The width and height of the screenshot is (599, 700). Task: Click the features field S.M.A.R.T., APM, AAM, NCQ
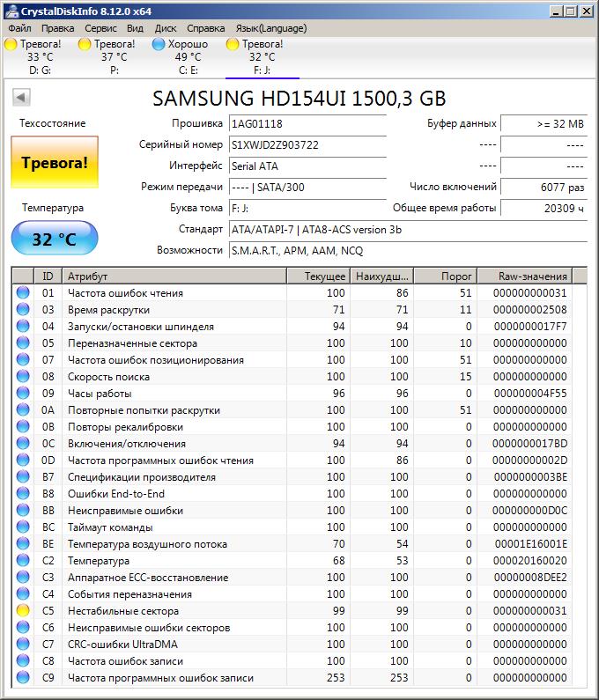[408, 251]
